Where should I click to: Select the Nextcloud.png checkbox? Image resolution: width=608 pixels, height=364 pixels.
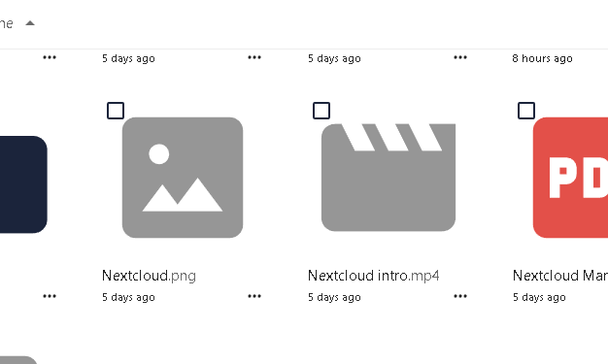point(116,111)
